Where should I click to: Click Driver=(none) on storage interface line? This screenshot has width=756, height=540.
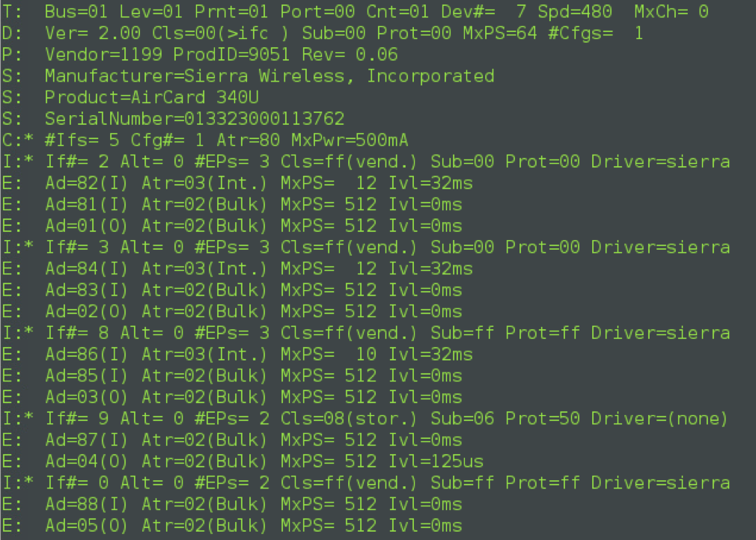659,418
